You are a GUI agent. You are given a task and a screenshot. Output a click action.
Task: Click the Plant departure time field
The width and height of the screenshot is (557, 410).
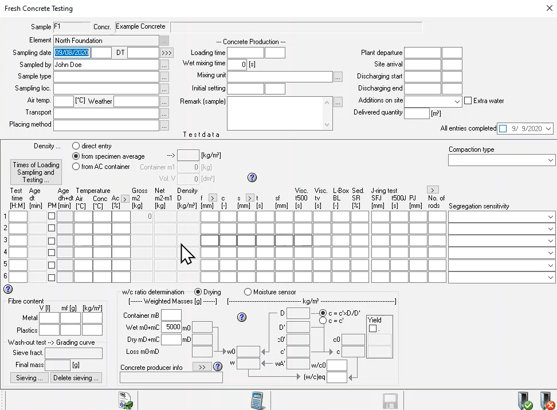click(452, 53)
